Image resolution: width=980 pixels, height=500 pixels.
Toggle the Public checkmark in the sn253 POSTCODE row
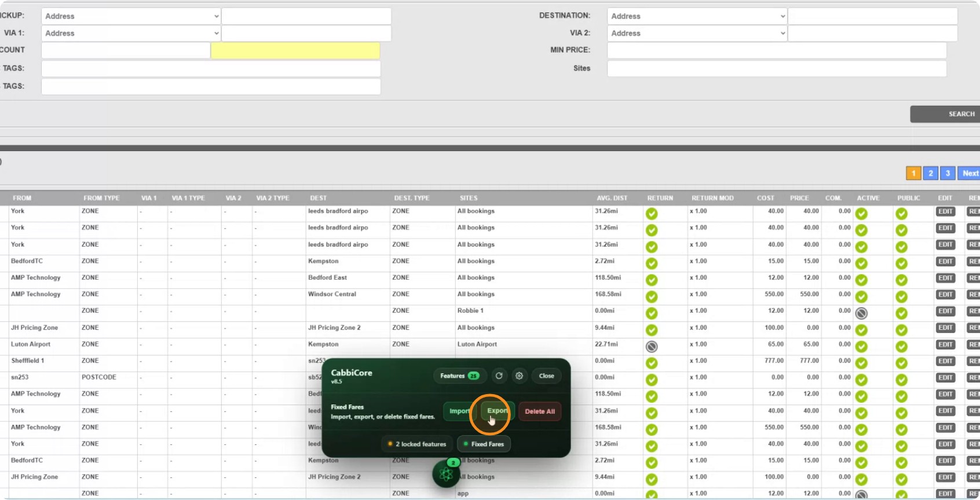pyautogui.click(x=901, y=380)
